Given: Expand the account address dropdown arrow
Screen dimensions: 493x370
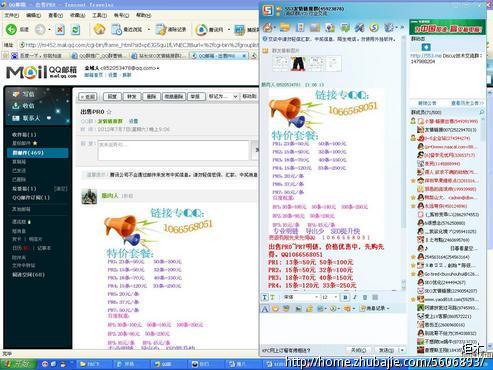Looking at the screenshot, I should (158, 68).
